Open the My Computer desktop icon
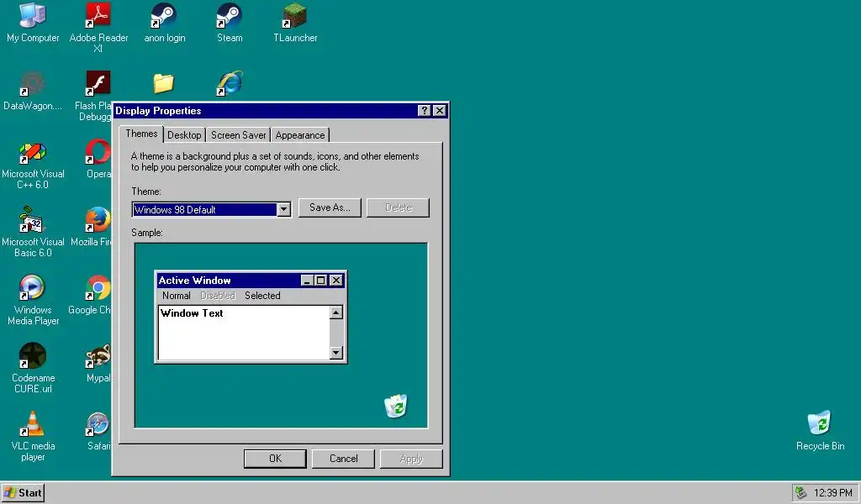The height and width of the screenshot is (504, 861). coord(33,23)
